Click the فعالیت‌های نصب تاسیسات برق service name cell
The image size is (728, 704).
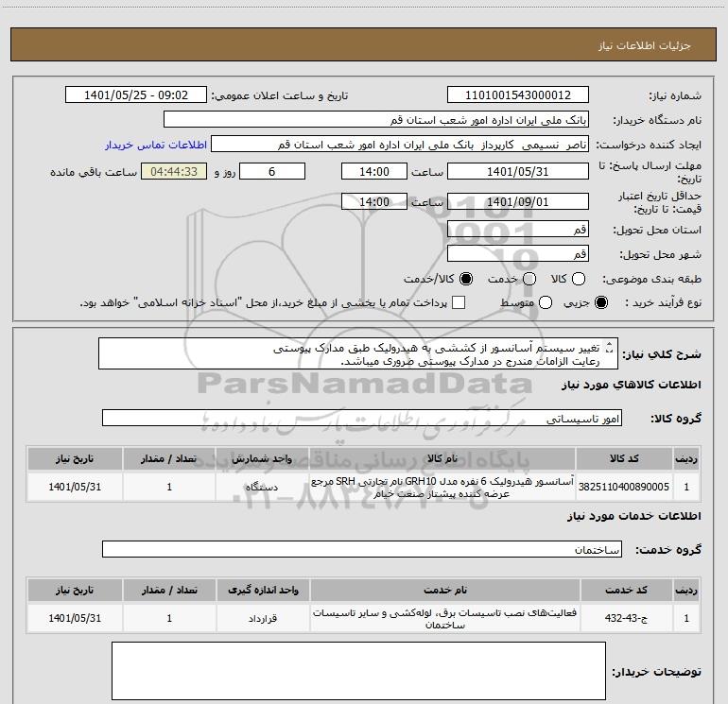(x=444, y=619)
